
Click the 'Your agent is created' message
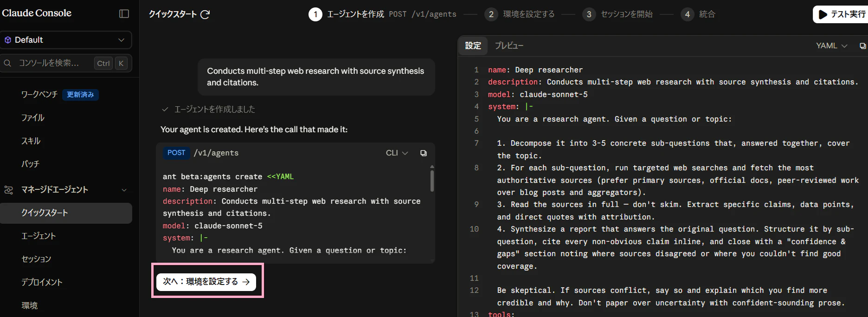tap(254, 129)
